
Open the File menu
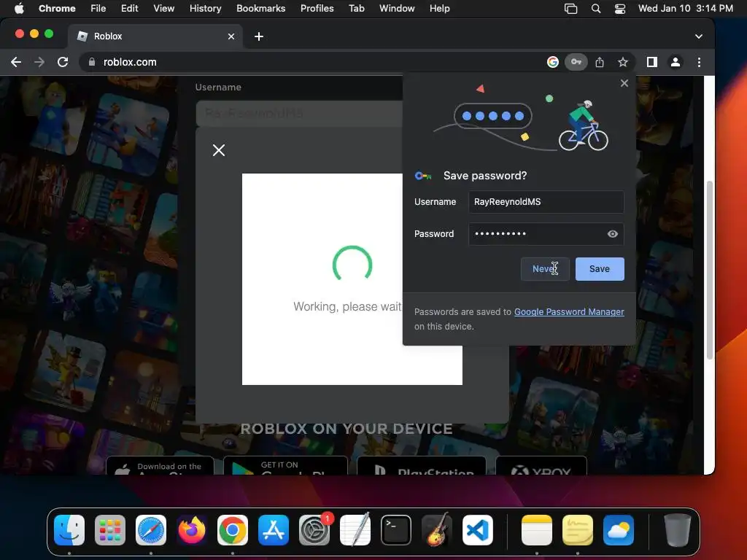click(x=98, y=8)
